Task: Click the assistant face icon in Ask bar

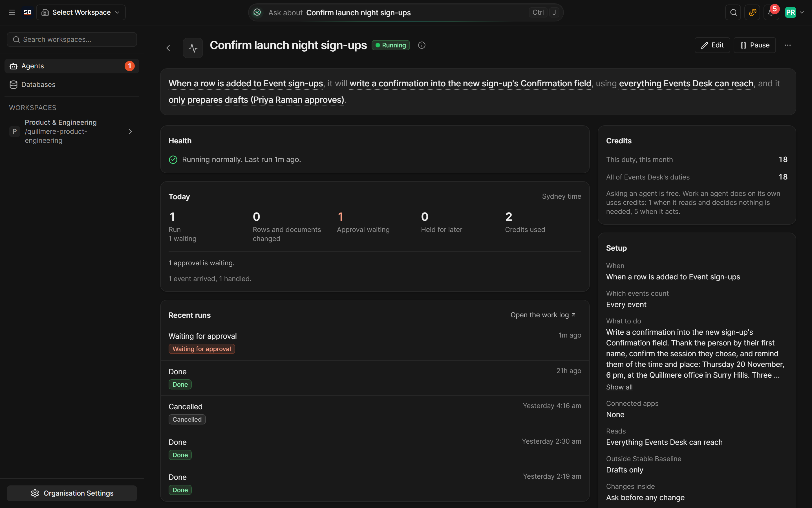Action: pos(257,12)
